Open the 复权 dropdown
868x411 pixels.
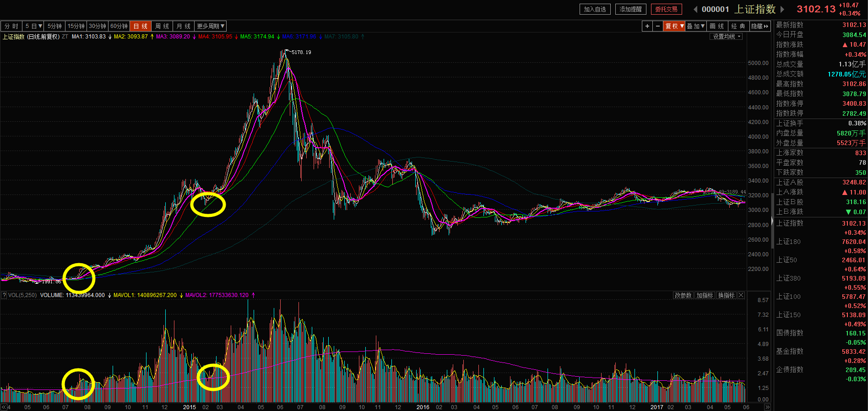point(674,26)
